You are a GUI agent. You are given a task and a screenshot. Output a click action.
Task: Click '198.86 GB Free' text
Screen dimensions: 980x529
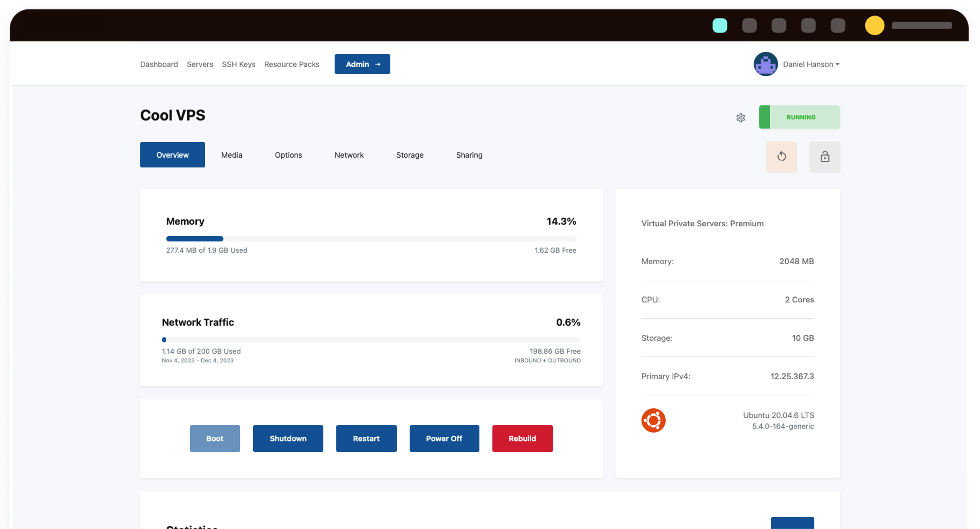tap(555, 351)
